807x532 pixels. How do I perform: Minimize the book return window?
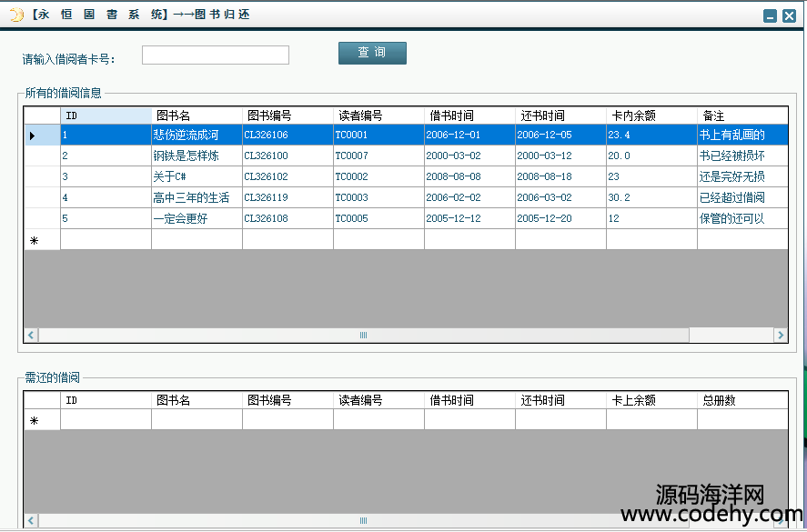click(x=770, y=15)
